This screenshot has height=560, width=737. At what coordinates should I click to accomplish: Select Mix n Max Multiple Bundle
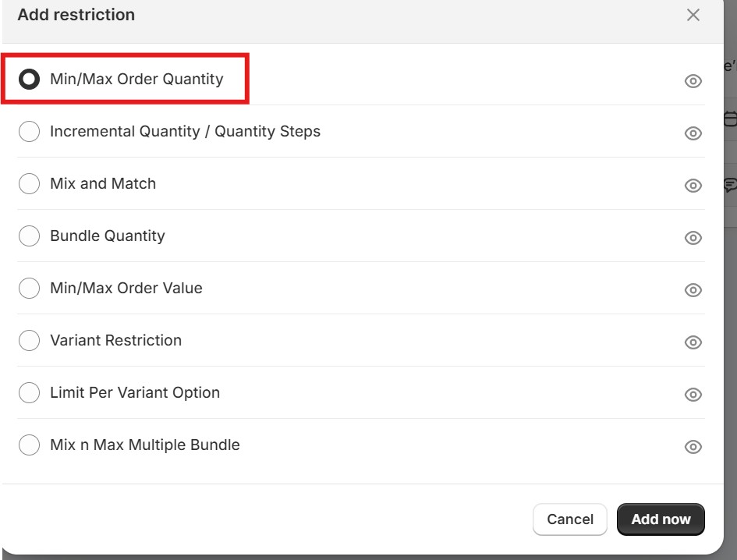pos(29,445)
